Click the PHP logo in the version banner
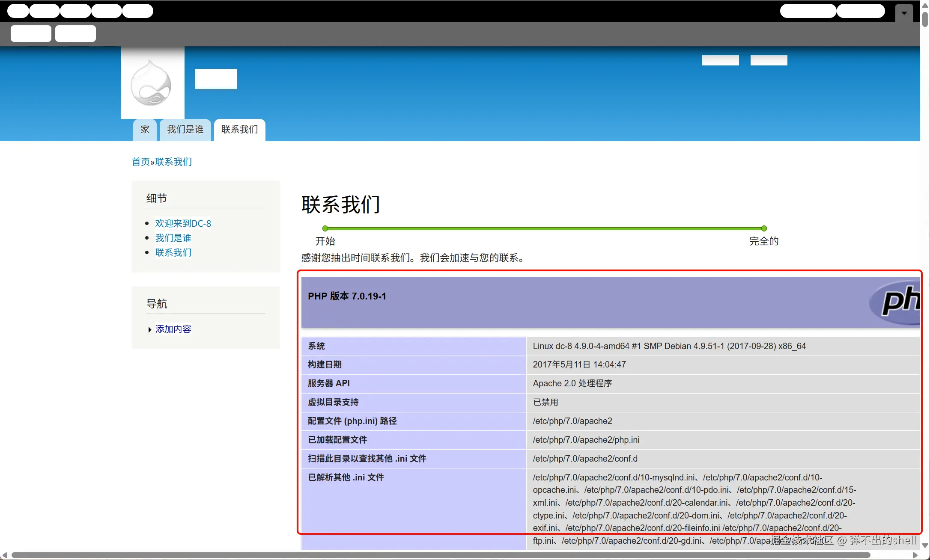The width and height of the screenshot is (930, 560). [x=897, y=302]
